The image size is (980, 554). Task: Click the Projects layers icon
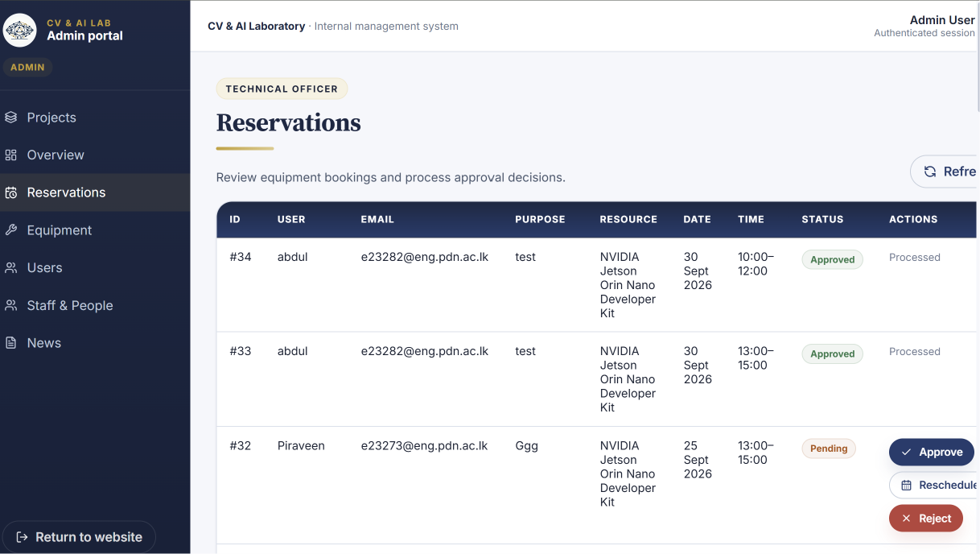(x=11, y=118)
